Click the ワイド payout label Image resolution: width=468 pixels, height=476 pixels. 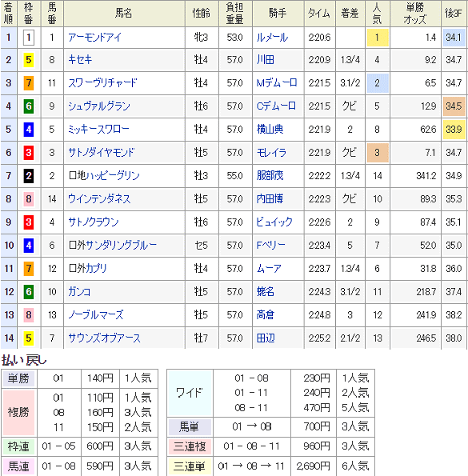tap(190, 393)
